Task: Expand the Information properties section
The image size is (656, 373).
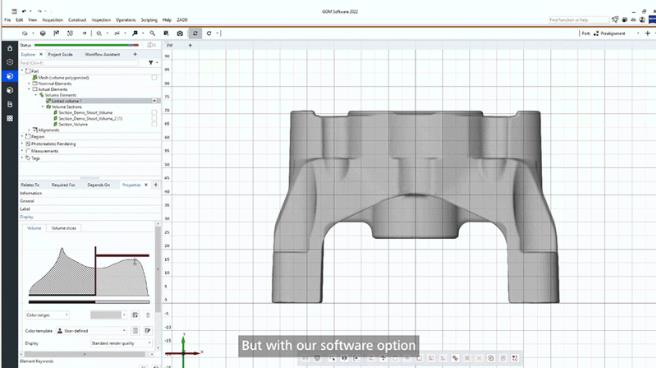Action: [x=31, y=193]
